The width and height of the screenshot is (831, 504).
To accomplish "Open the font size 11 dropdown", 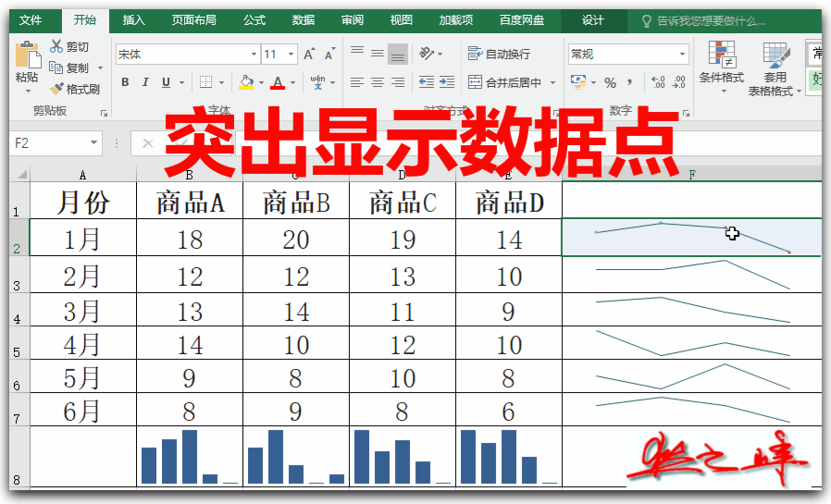I will [x=291, y=54].
